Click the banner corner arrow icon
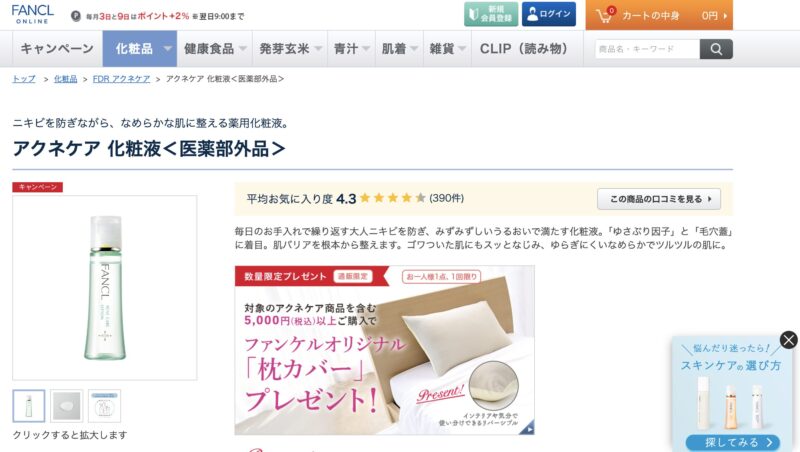The width and height of the screenshot is (800, 452). (527, 428)
